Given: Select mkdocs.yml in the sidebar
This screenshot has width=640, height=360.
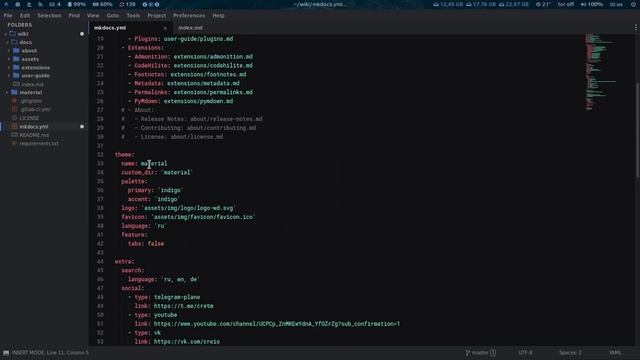Looking at the screenshot, I should coord(34,127).
